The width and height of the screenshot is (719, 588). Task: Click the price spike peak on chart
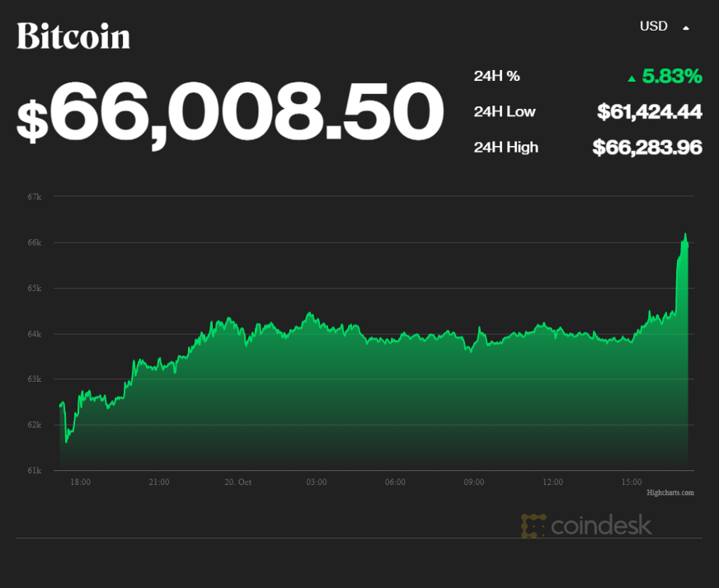click(684, 234)
